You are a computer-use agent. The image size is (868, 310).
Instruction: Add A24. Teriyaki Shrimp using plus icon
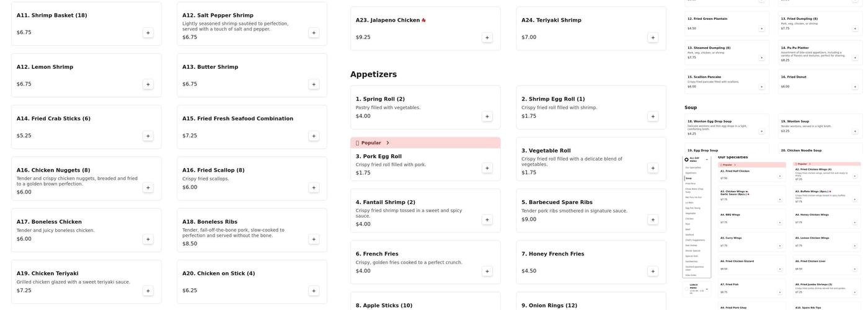point(653,38)
